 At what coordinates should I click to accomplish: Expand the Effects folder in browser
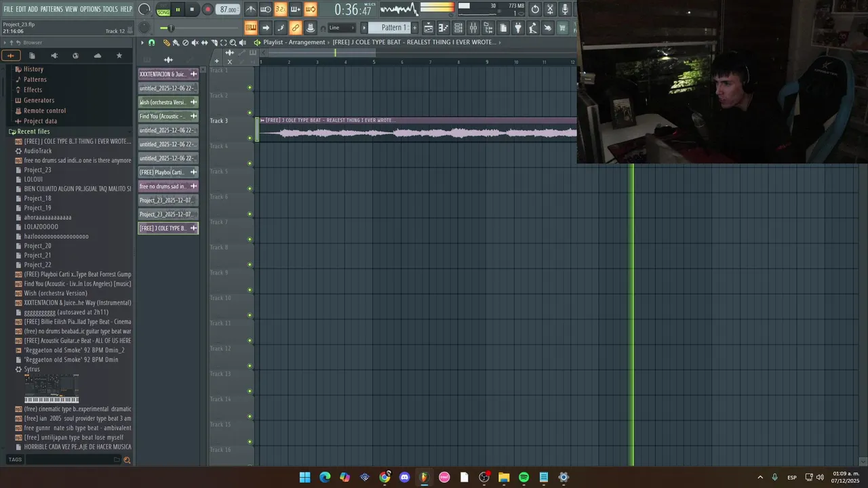[x=33, y=89]
